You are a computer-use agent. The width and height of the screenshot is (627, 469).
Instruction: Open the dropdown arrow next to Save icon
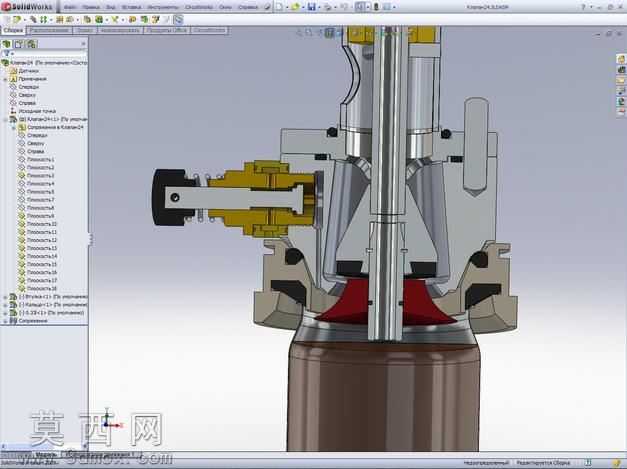tap(319, 7)
